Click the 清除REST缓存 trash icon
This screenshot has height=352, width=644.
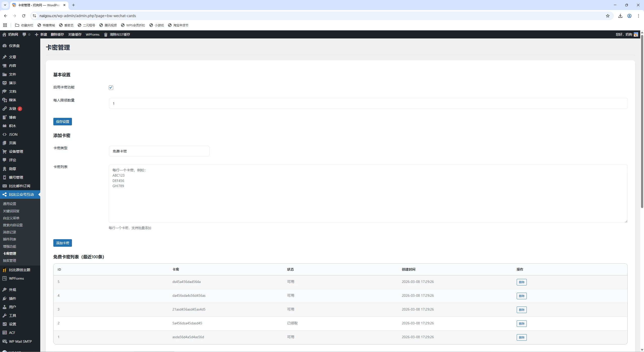click(x=106, y=35)
